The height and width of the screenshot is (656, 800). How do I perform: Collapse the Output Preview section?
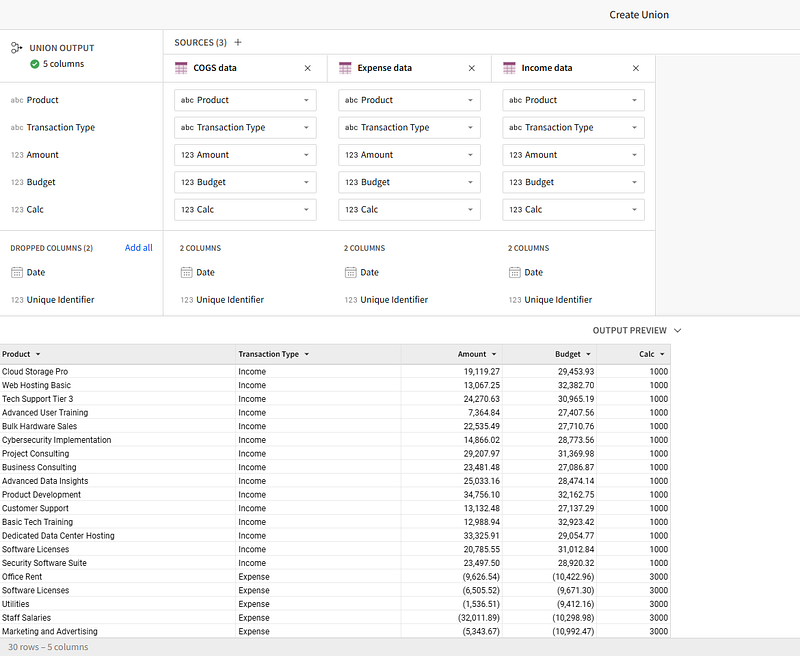click(678, 331)
